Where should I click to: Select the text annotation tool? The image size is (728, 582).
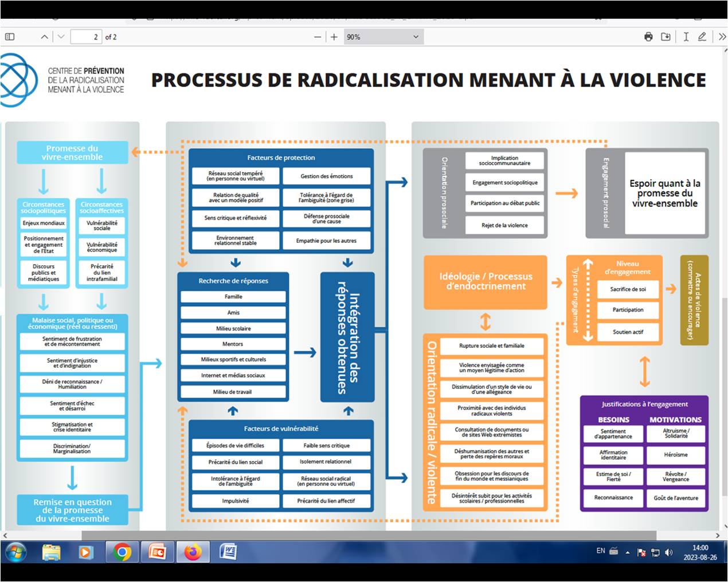(x=686, y=37)
